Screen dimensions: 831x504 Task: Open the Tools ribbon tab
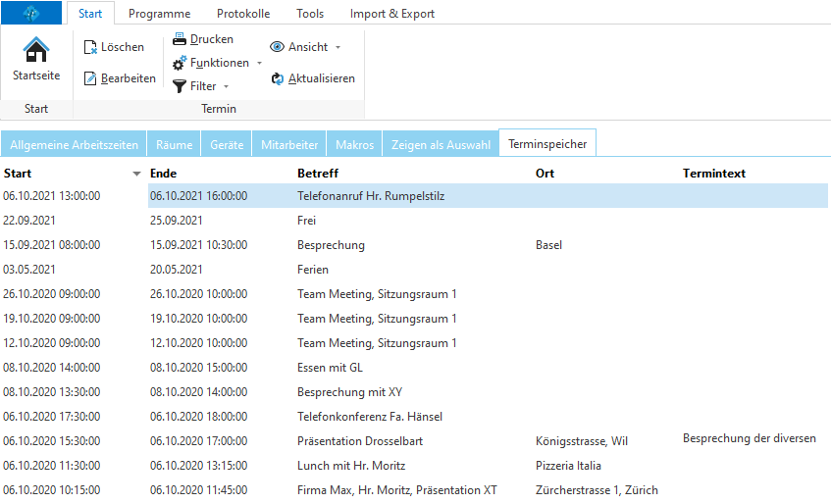click(x=310, y=14)
